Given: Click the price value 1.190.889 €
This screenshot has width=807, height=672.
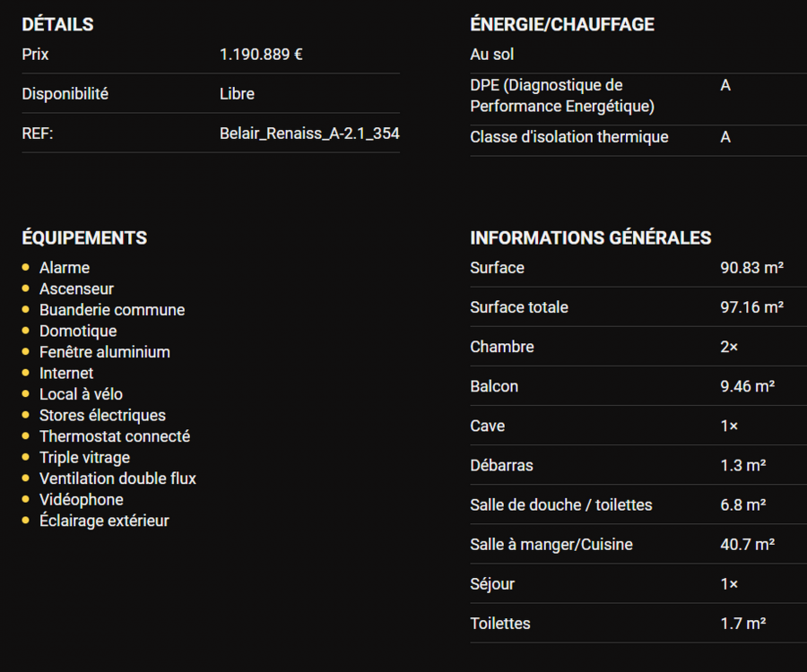Looking at the screenshot, I should [261, 55].
